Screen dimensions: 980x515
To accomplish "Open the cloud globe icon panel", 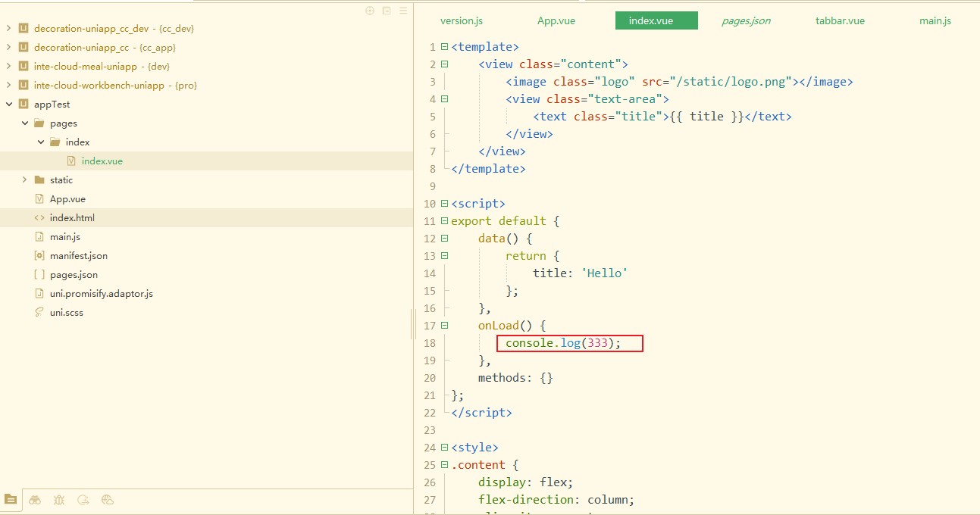I will click(108, 500).
